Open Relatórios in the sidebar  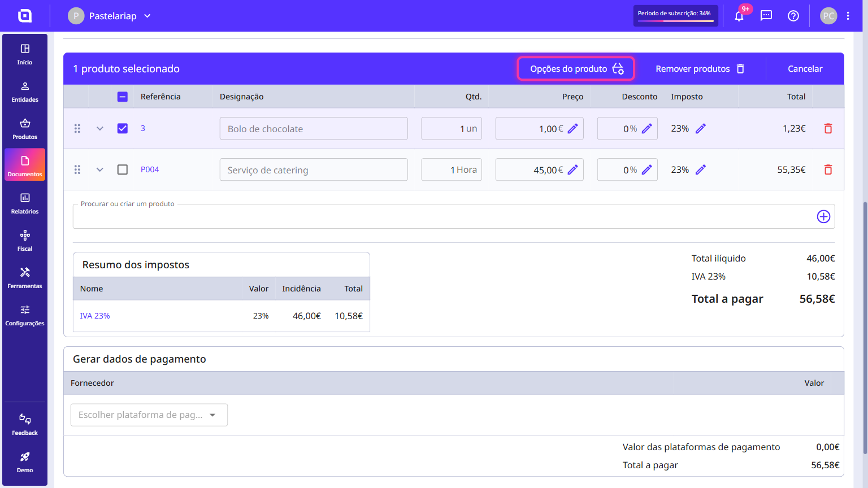[x=25, y=204]
